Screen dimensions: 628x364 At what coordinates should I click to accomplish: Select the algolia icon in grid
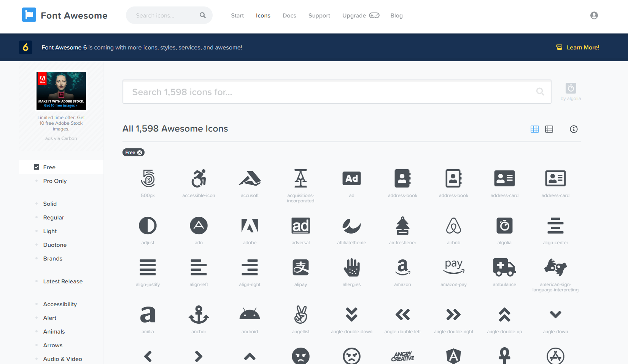(x=504, y=226)
